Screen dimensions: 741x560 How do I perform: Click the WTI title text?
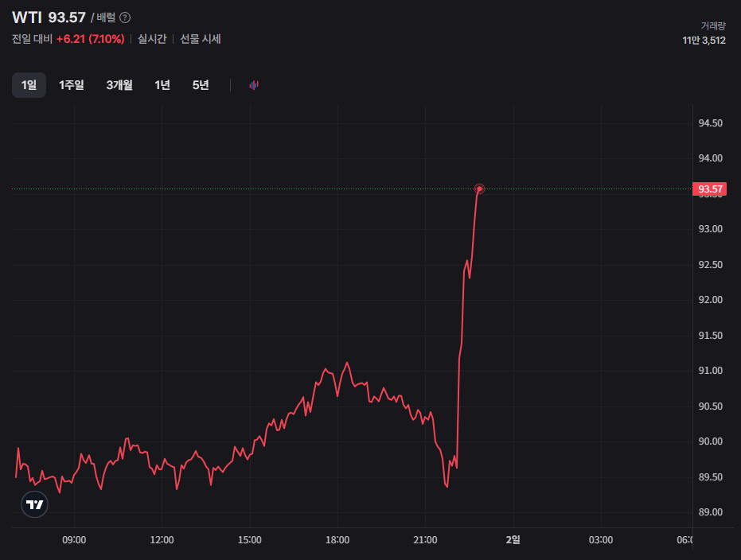coord(27,17)
